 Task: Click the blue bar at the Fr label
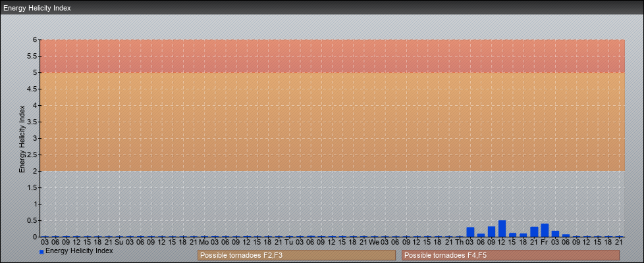(x=545, y=230)
